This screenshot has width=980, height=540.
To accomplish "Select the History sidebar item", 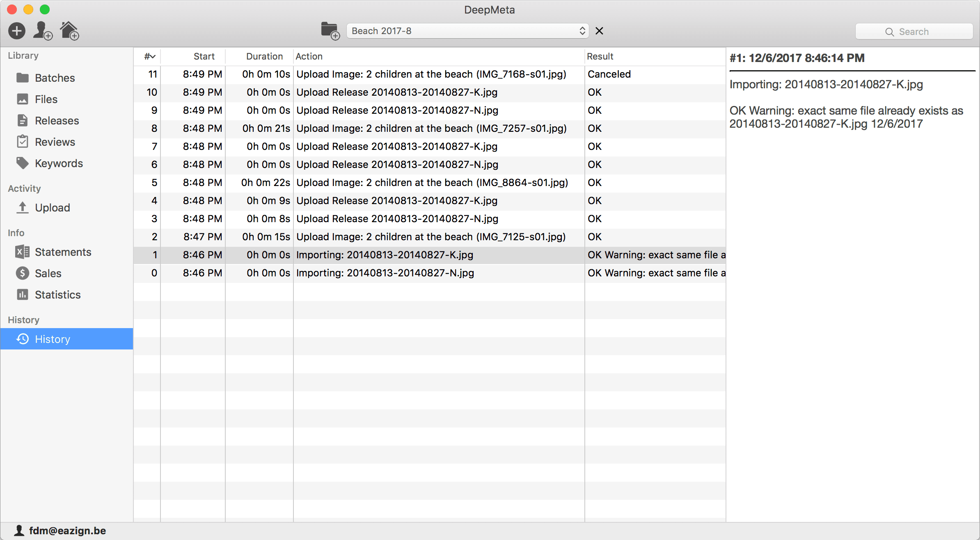I will (66, 339).
